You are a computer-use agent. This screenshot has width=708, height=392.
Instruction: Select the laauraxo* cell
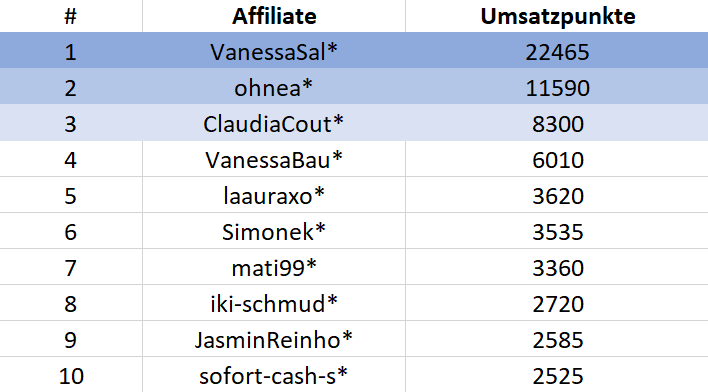click(274, 196)
